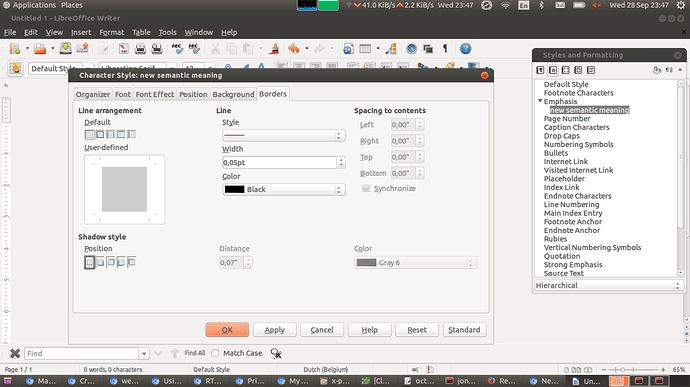690x387 pixels.
Task: Open the line Style dropdown
Action: pos(283,135)
